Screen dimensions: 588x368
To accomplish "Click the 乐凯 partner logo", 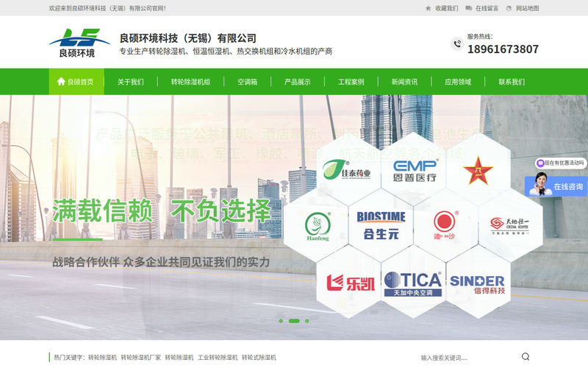I will click(x=351, y=283).
